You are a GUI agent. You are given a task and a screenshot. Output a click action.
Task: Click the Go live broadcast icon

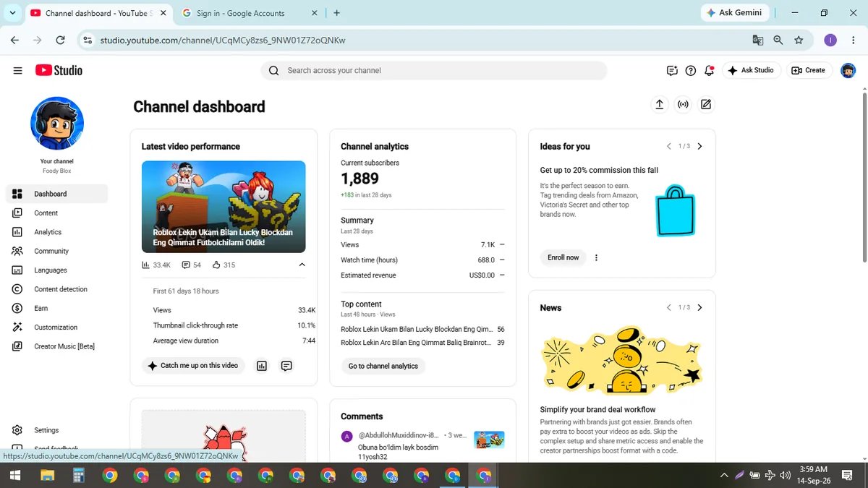point(683,105)
